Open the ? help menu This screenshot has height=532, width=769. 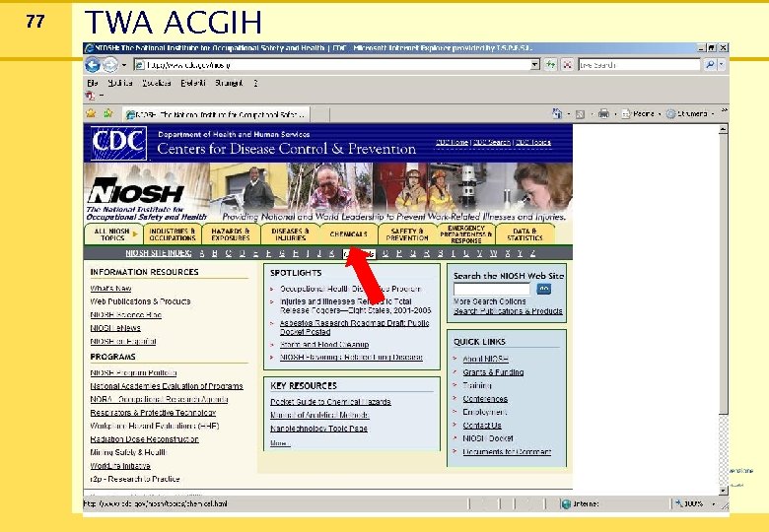pos(255,83)
